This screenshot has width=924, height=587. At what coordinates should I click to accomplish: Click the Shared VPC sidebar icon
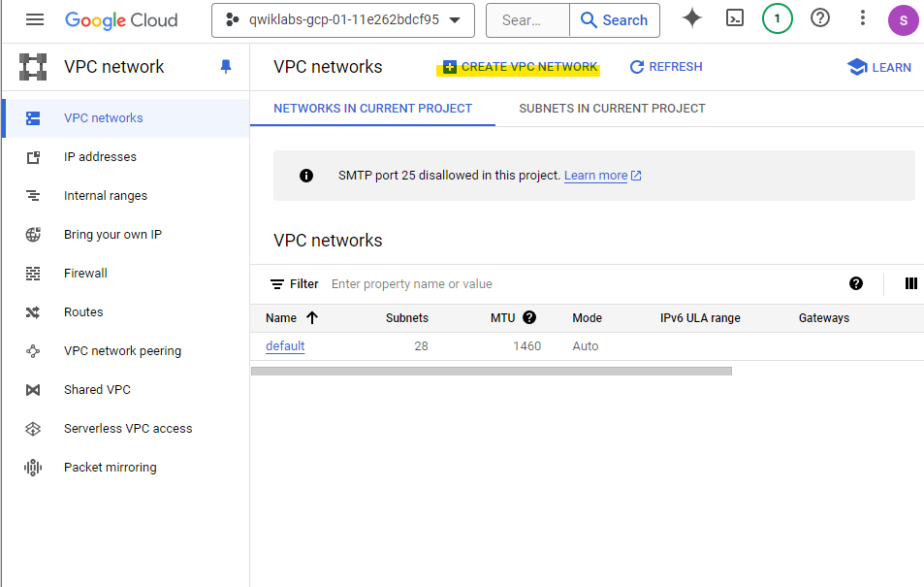pos(33,390)
